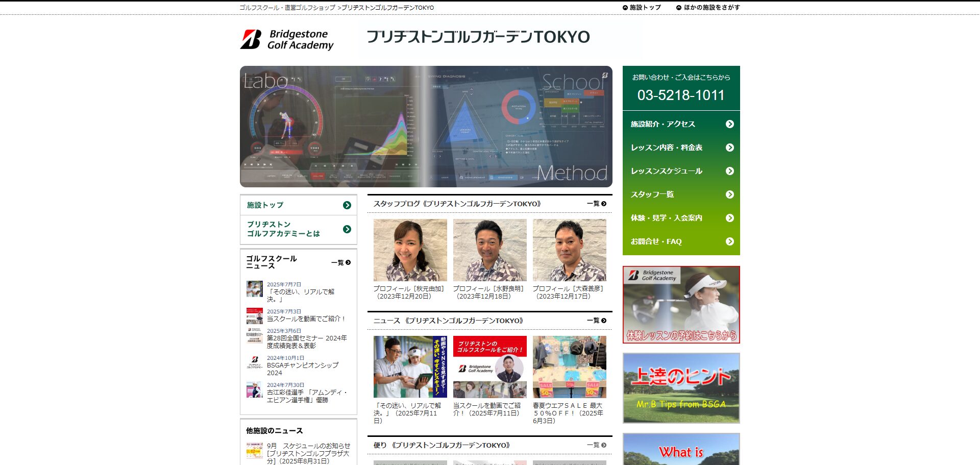Viewport: 980px width, 465px height.
Task: Click arrow icon beside スタッフ一覧
Action: pos(729,194)
